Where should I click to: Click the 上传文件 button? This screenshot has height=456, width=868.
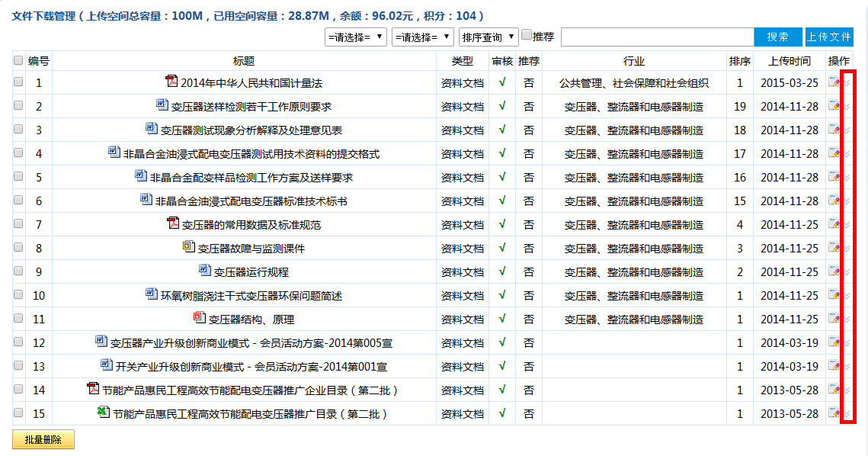tap(829, 37)
